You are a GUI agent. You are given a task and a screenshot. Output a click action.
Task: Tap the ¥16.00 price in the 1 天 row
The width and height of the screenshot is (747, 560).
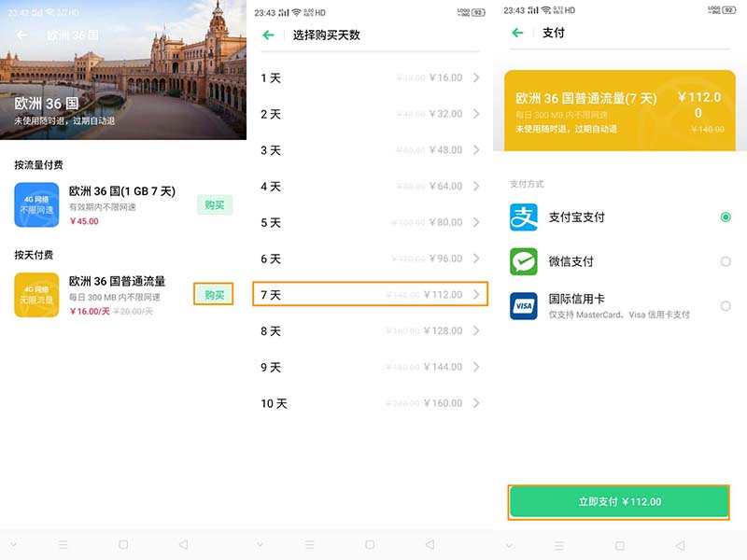click(445, 77)
